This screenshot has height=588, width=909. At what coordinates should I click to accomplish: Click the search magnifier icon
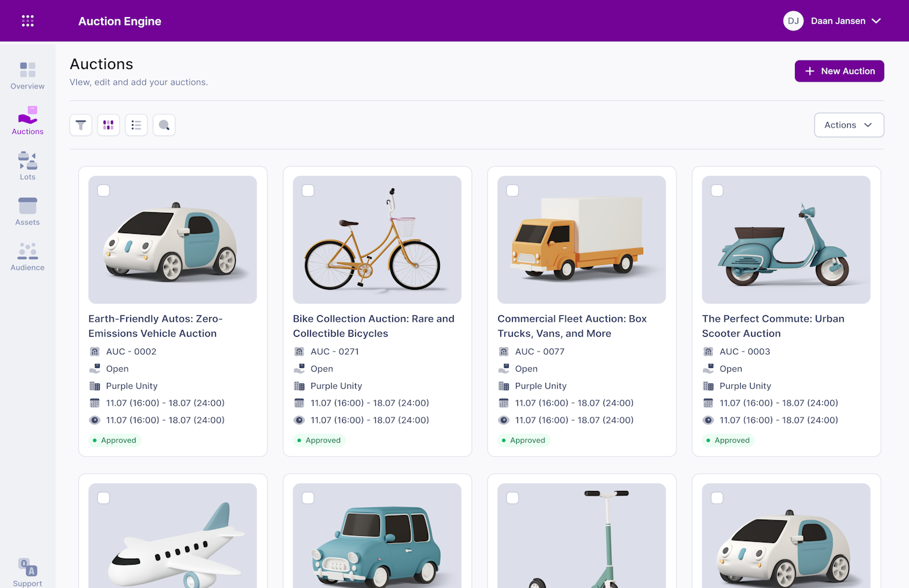pos(164,125)
